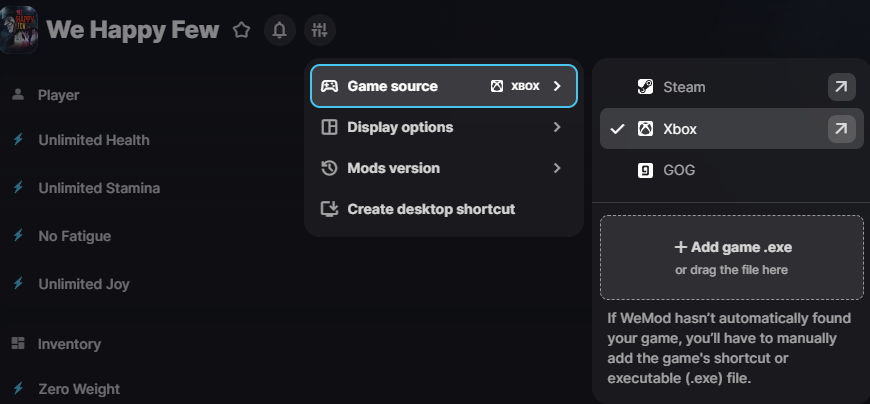Viewport: 870px width, 404px height.
Task: Click the sliders settings icon in header
Action: click(x=319, y=30)
